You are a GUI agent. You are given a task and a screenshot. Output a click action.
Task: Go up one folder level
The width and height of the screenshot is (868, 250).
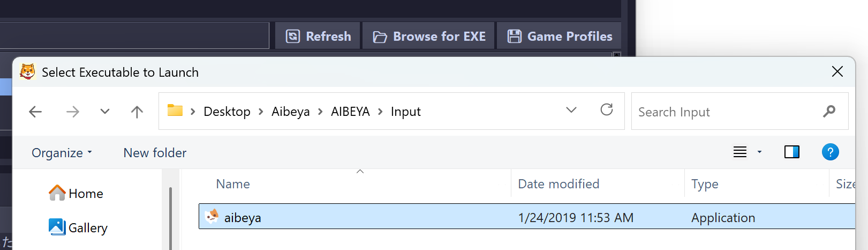tap(137, 112)
